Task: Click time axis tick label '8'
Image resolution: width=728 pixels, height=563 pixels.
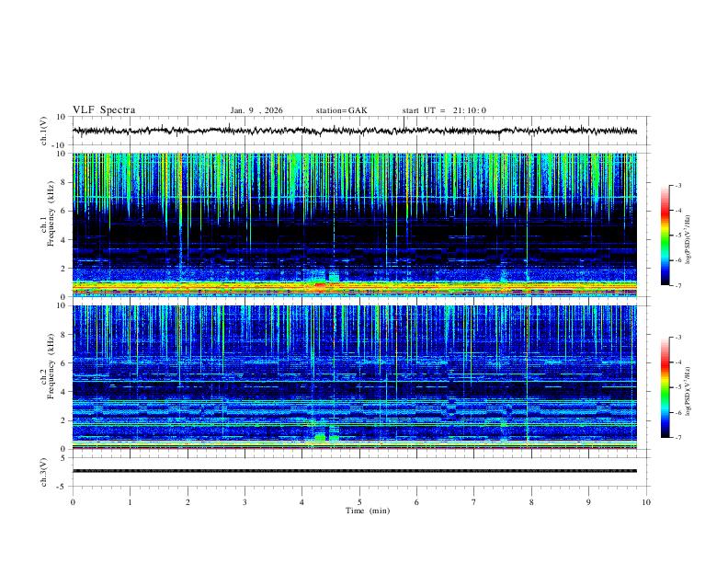Action: coord(531,502)
